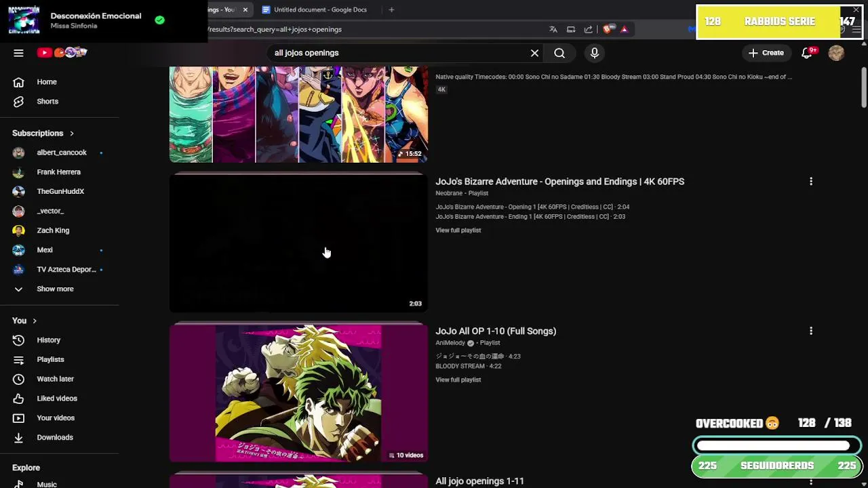Open options for JoJo All OP 1-10
Image resolution: width=868 pixels, height=488 pixels.
click(811, 331)
